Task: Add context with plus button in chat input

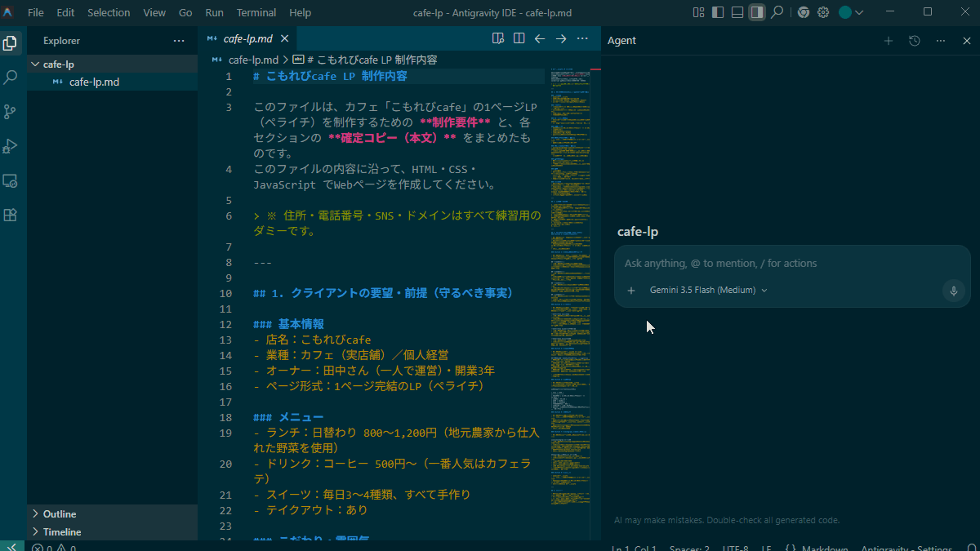Action: point(630,290)
